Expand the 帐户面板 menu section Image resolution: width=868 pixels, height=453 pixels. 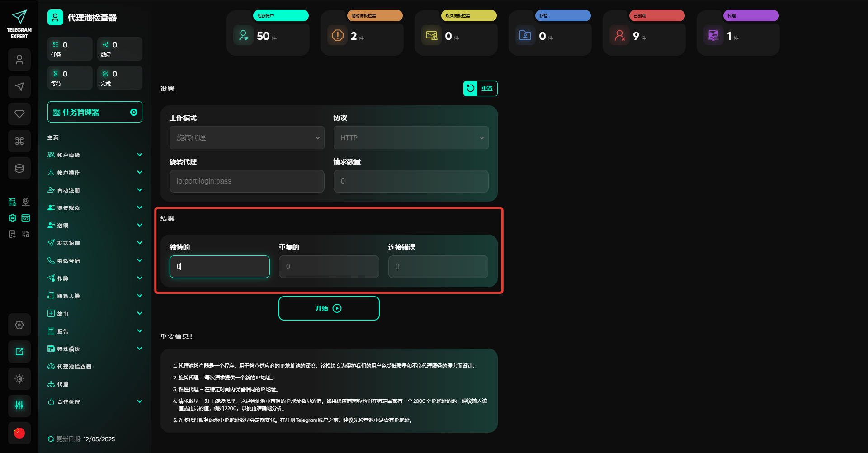pos(94,155)
